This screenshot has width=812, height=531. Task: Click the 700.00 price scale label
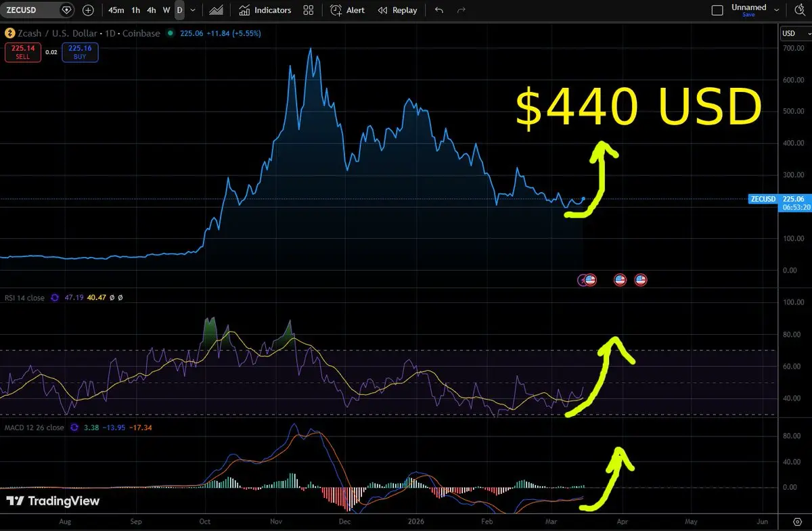(793, 49)
